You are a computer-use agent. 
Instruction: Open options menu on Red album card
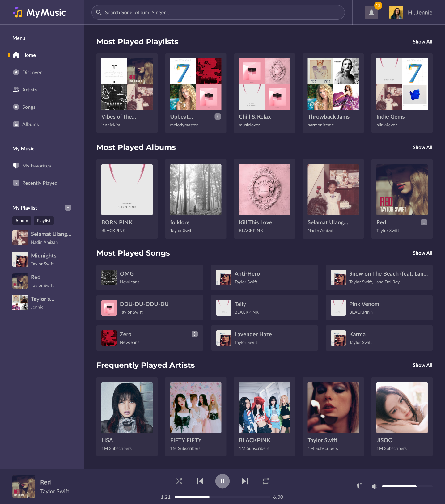tap(424, 222)
